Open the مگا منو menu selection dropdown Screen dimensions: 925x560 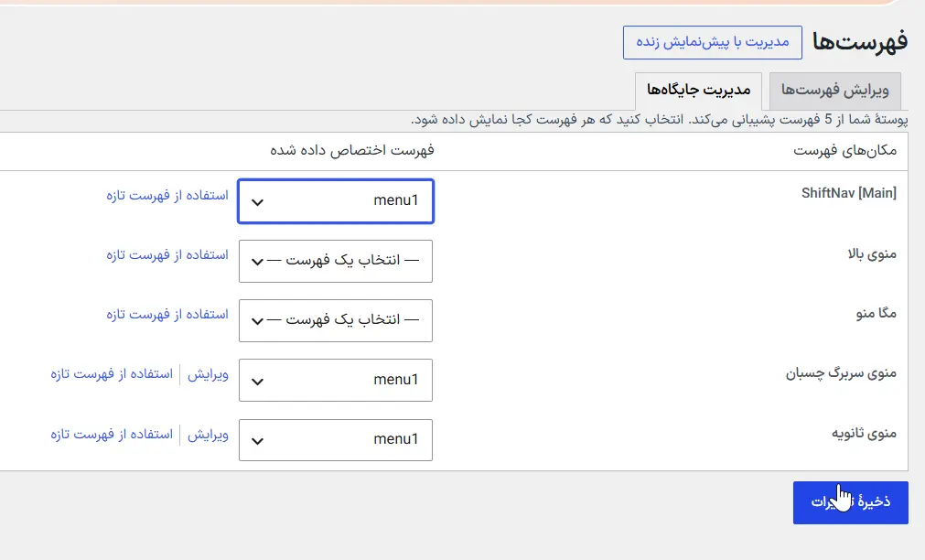336,320
